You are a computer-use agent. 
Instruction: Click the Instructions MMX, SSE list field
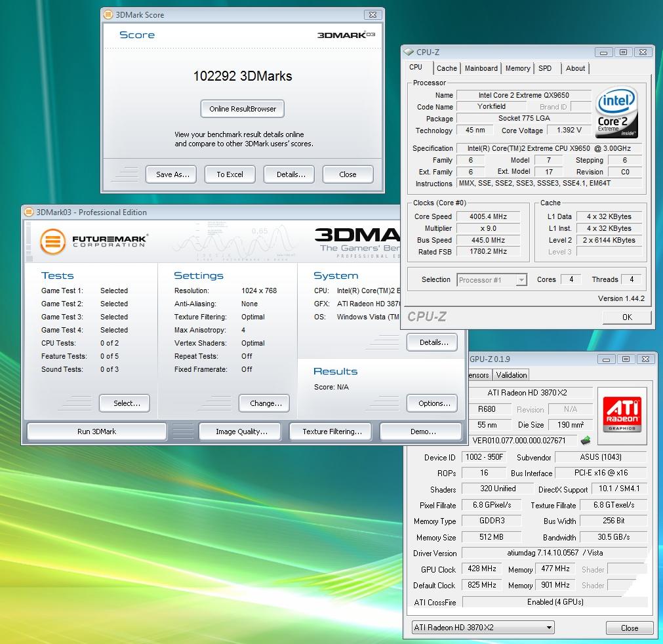(550, 184)
